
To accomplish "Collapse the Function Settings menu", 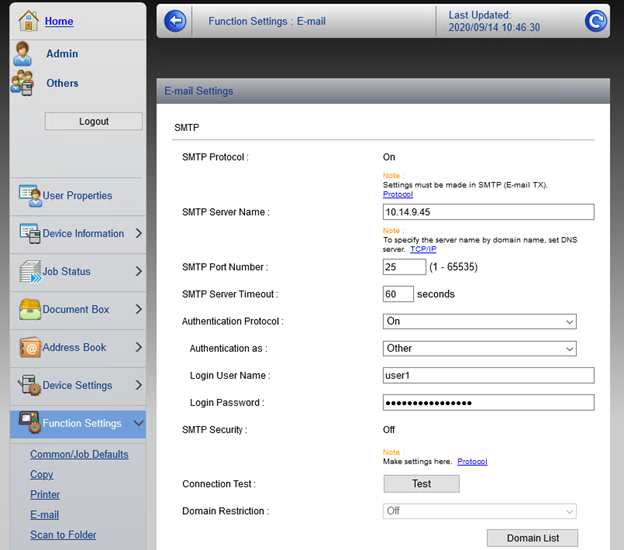I will [x=138, y=423].
